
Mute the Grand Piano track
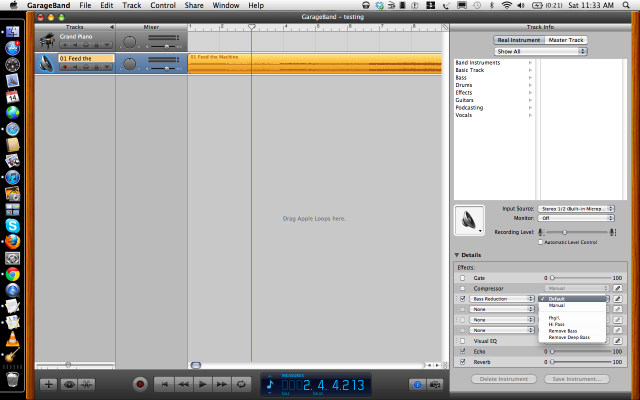coord(75,45)
